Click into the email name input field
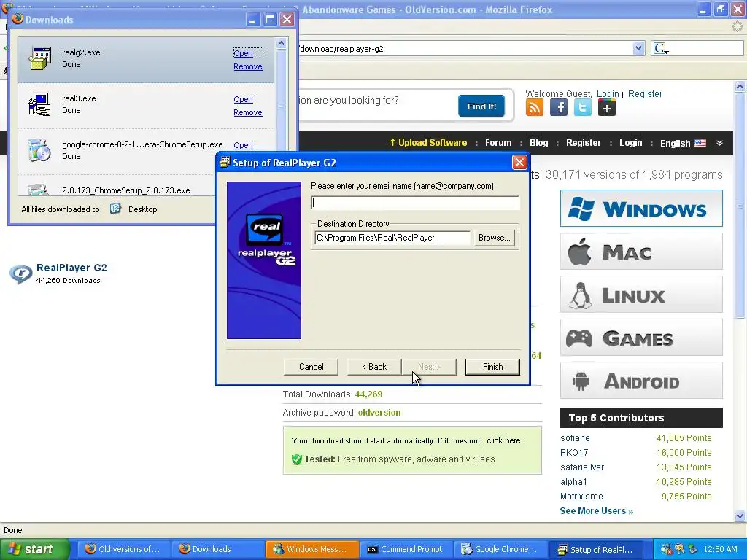 pyautogui.click(x=415, y=203)
